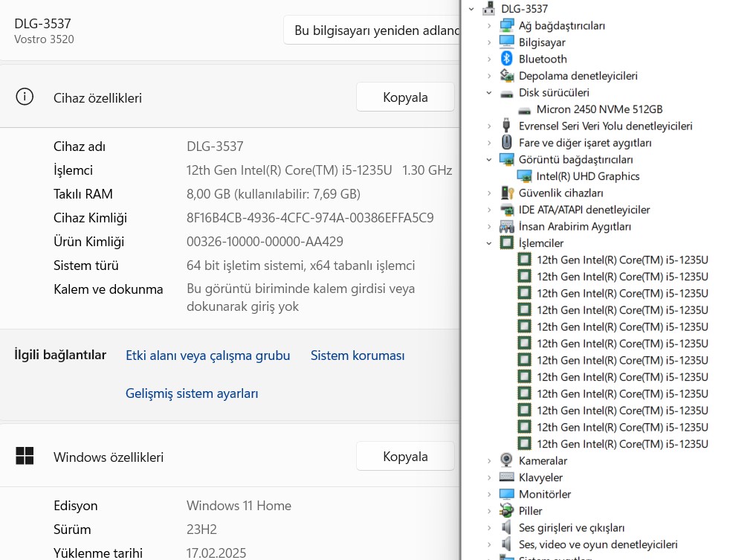
Task: Click the Vostro 3520 model text
Action: click(x=44, y=39)
